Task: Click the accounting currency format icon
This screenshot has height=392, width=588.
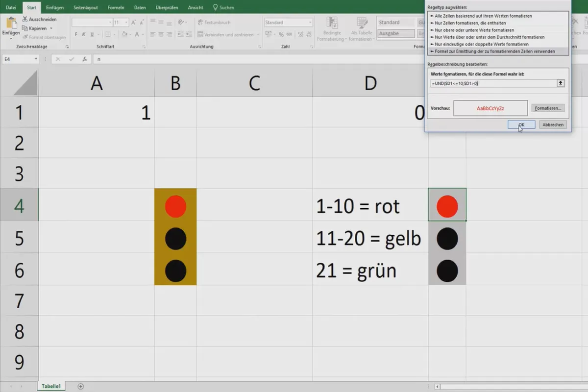Action: [268, 35]
